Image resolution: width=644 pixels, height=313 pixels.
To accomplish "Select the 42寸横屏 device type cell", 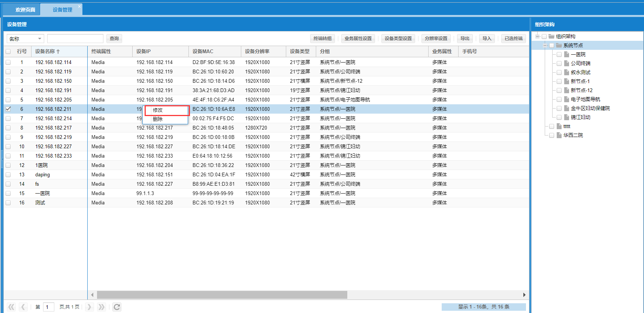I will point(300,175).
